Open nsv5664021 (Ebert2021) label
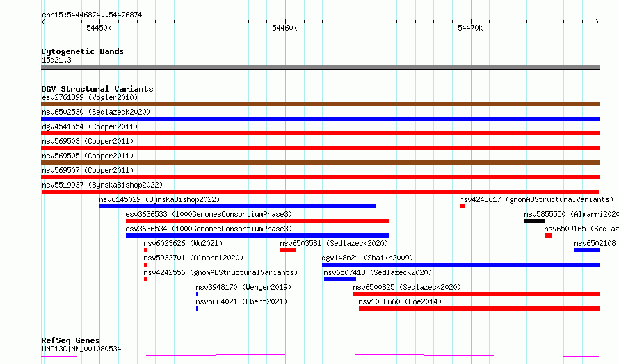 click(x=241, y=301)
